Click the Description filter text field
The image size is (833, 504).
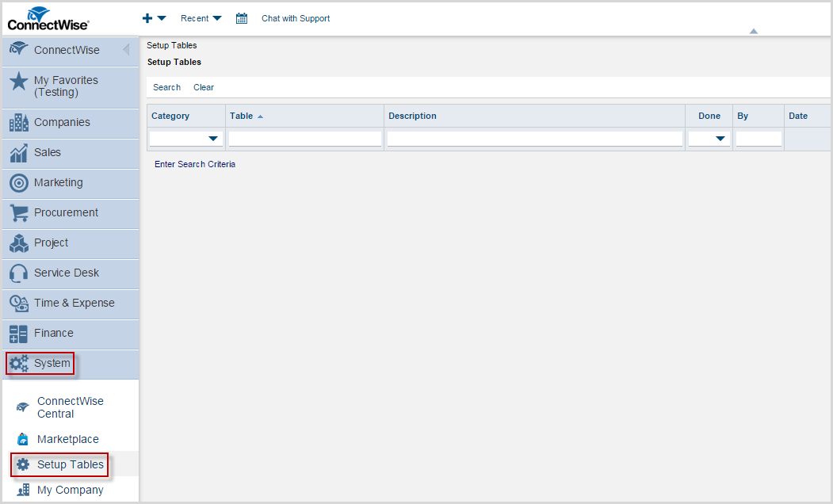534,139
